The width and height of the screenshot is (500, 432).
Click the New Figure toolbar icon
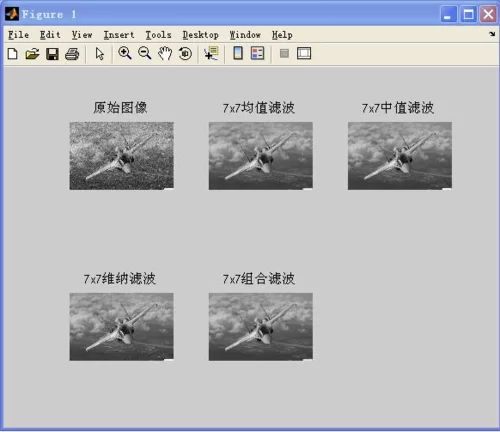point(13,53)
